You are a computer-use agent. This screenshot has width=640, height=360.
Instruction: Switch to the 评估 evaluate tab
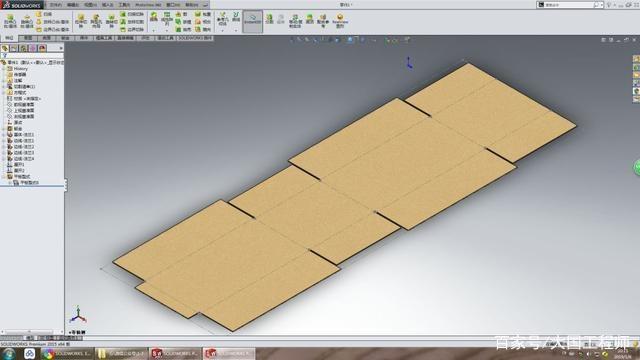(145, 38)
